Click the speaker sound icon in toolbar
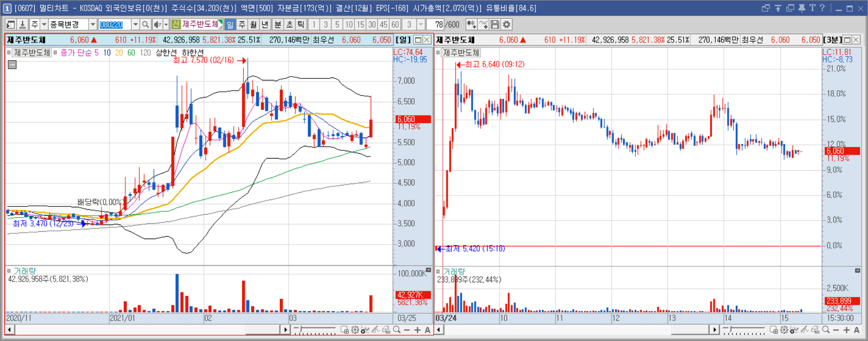Screen dimensions: 868x341 pos(158,24)
